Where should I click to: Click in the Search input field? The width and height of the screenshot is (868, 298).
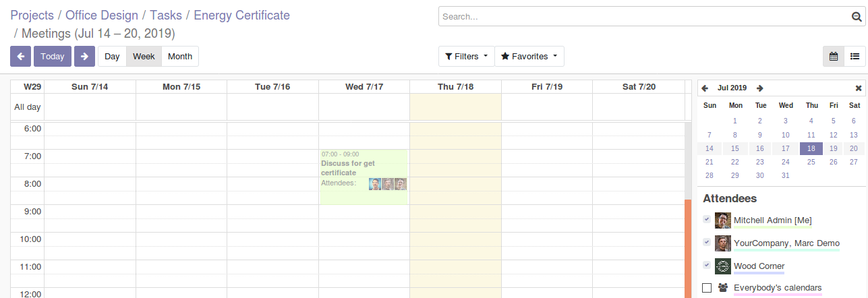641,17
